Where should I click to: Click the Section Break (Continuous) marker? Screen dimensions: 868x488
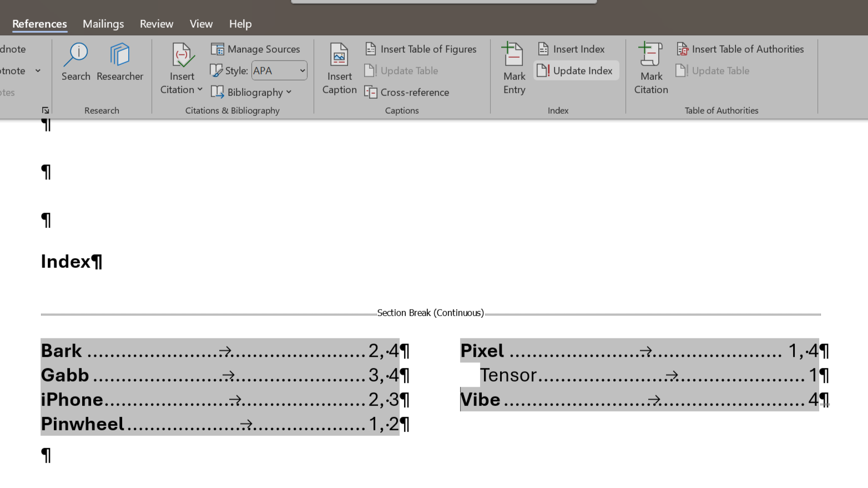[x=431, y=313]
